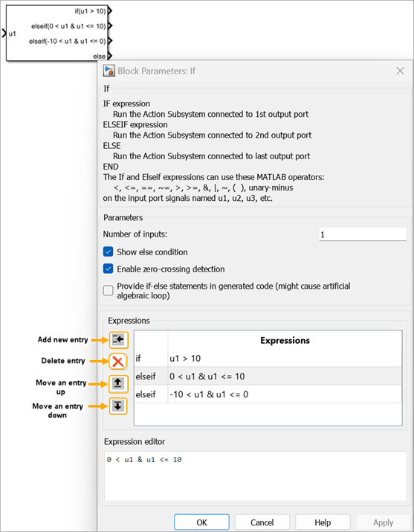The image size is (414, 532).
Task: Click the 'Block Parameters: If' title text
Action: click(x=157, y=71)
